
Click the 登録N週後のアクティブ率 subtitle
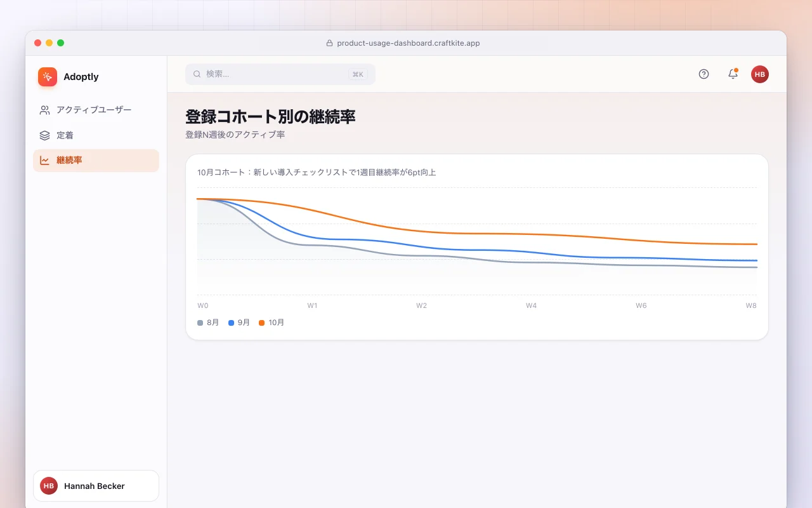pos(235,135)
